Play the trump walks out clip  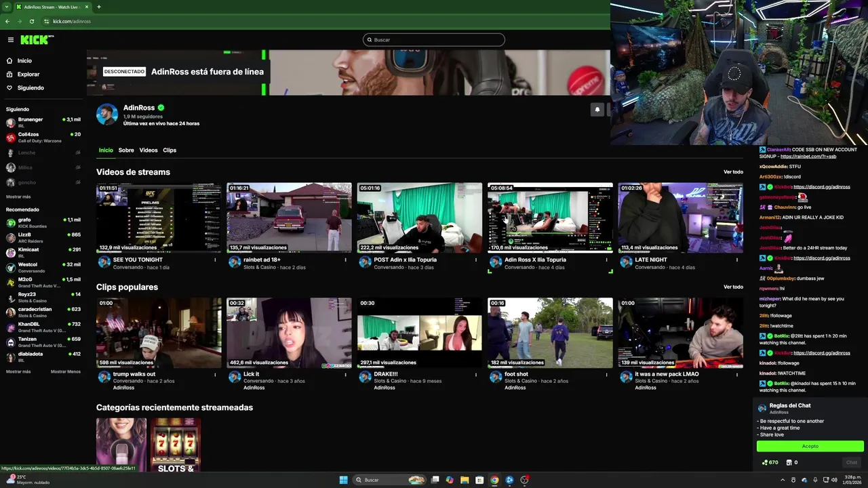(159, 333)
